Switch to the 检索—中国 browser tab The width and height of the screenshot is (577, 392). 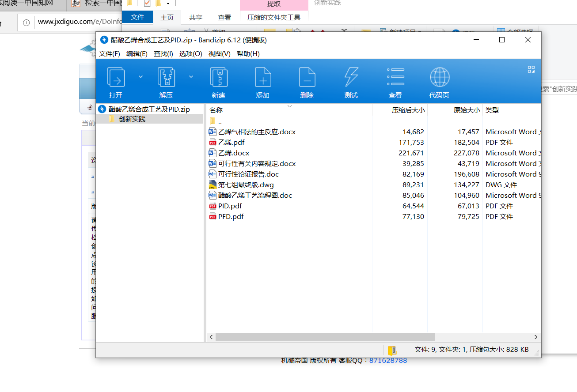[97, 4]
